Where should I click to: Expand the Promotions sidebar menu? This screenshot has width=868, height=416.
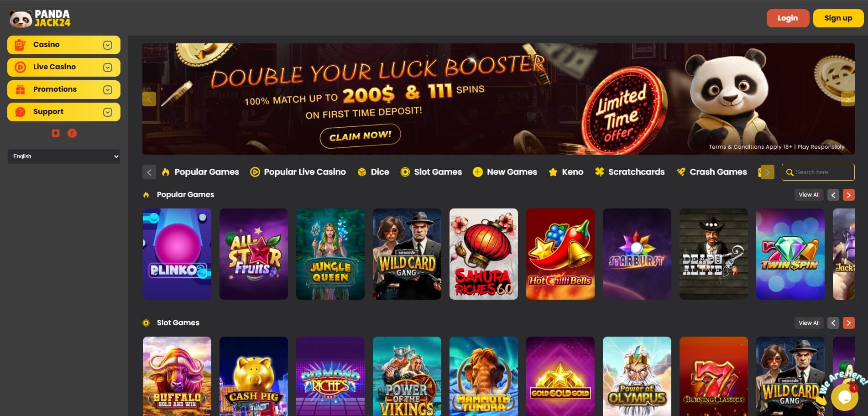pos(64,89)
